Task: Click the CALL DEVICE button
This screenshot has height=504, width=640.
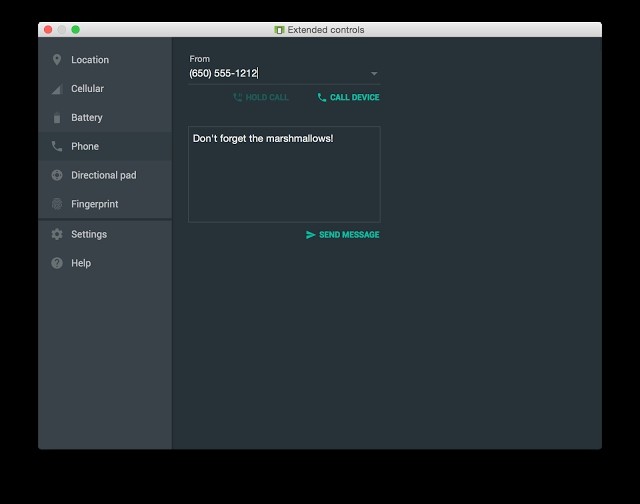Action: click(x=349, y=97)
